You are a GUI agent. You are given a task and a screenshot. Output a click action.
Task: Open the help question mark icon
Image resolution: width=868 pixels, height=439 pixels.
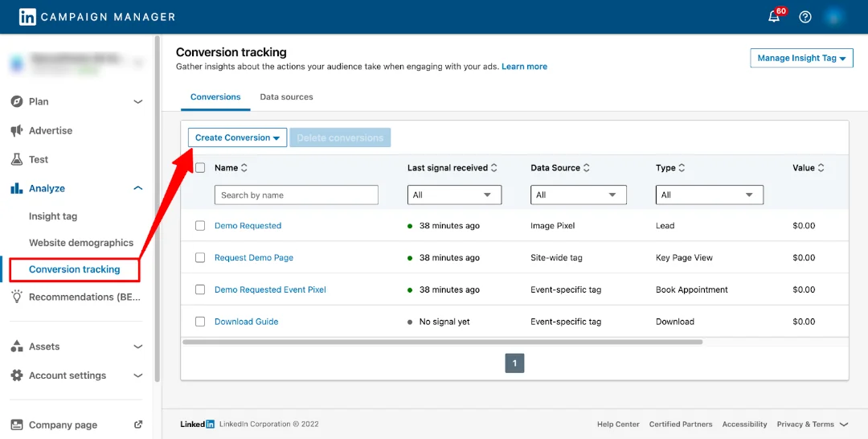(805, 17)
